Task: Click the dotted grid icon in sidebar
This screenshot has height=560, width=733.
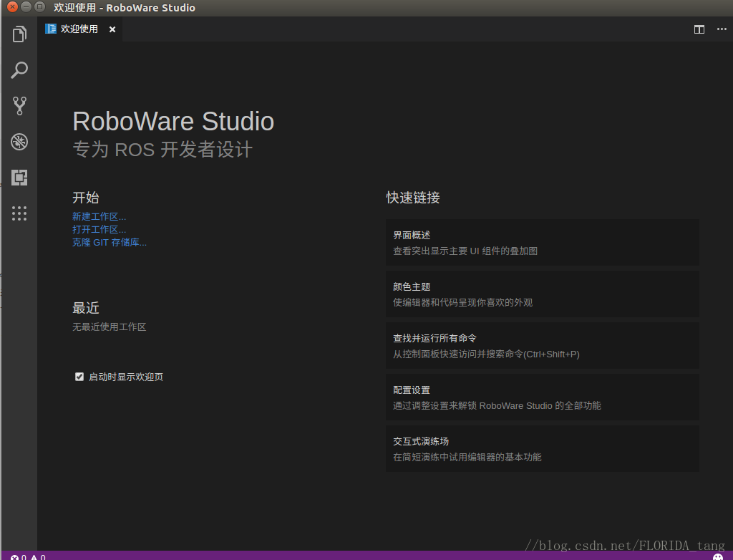Action: 19,213
